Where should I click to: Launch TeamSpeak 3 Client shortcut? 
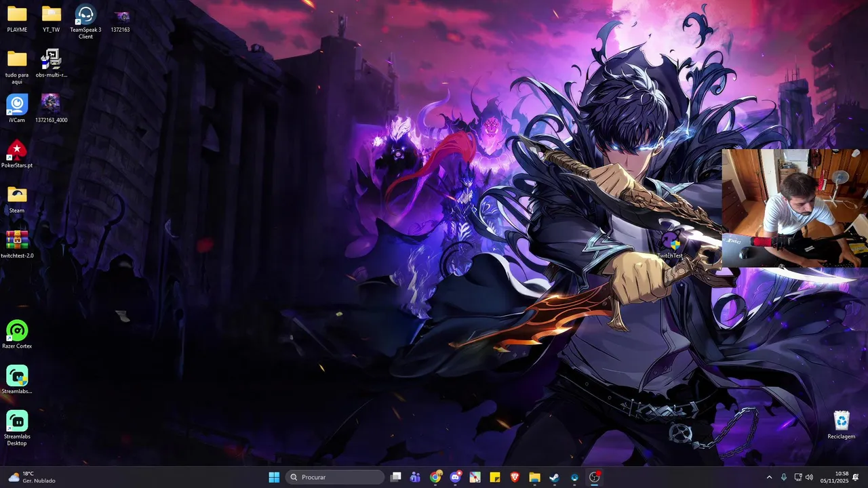pos(85,22)
